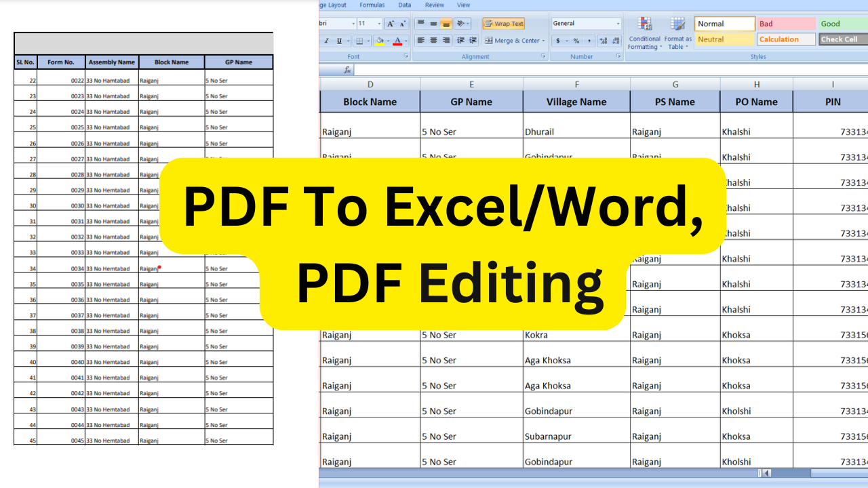Apply the Comma Style format

click(x=589, y=40)
